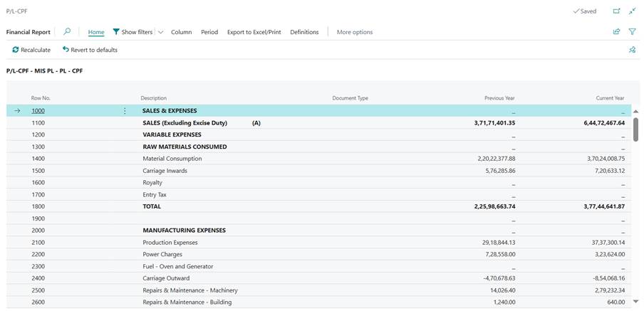Screen dimensions: 644x311
Task: Expand the Show filters dropdown chevron
Action: pos(160,32)
